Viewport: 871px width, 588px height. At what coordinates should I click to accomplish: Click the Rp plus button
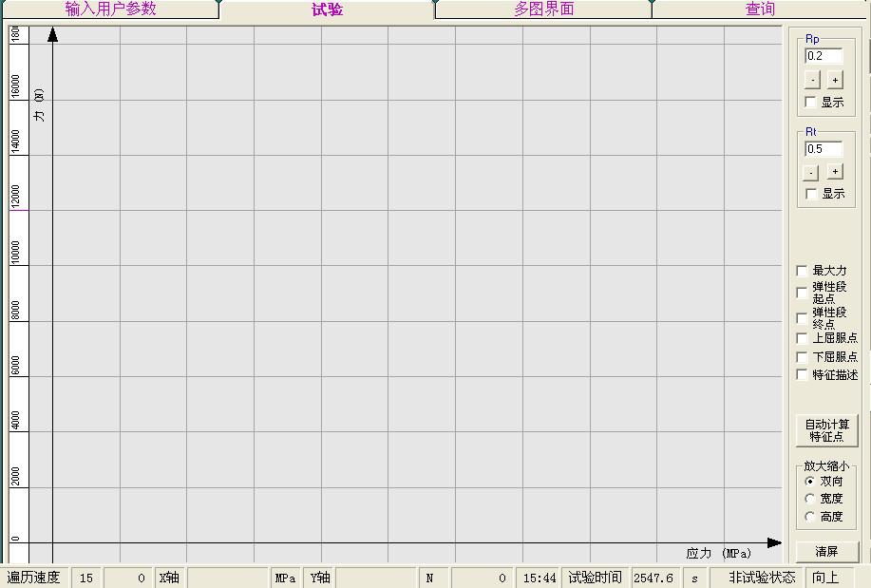tap(834, 81)
